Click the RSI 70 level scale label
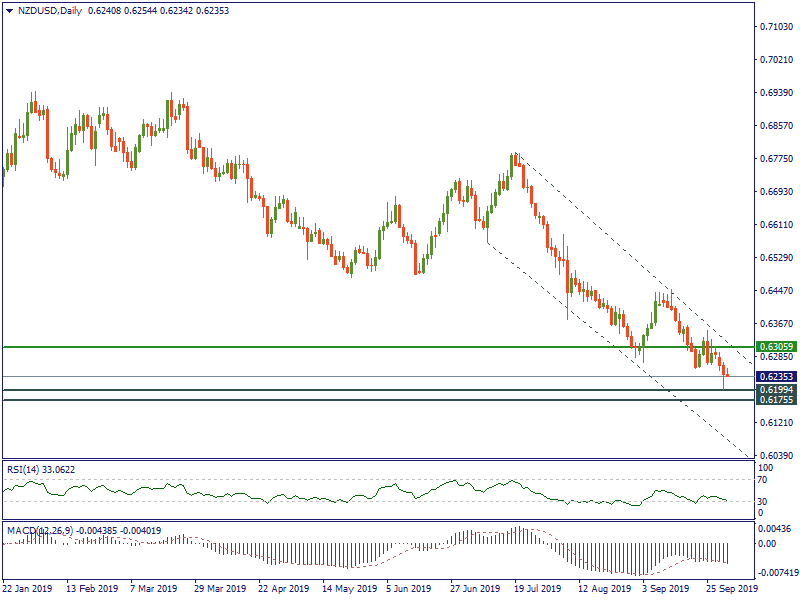This screenshot has width=800, height=600. coord(765,480)
